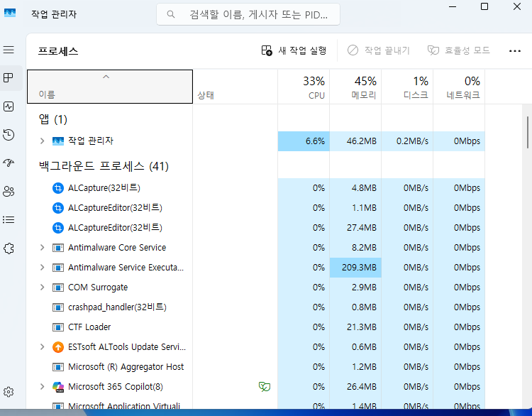Click the ALCapture(32비트) process icon
This screenshot has width=532, height=416.
(x=58, y=188)
